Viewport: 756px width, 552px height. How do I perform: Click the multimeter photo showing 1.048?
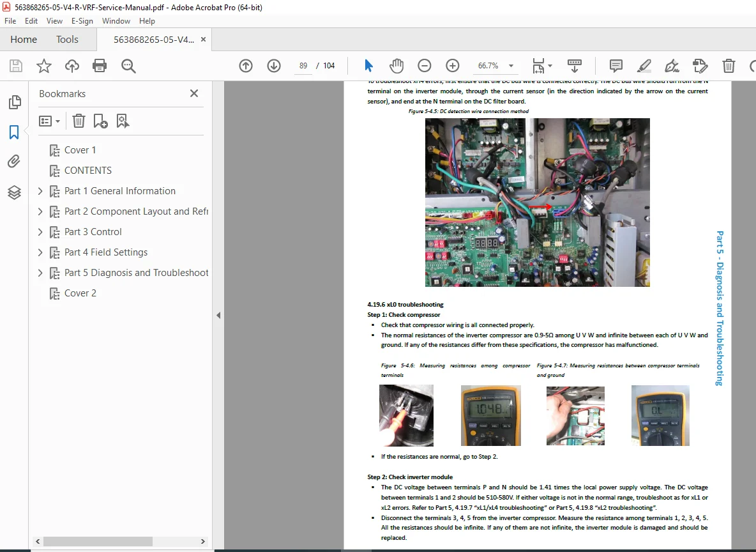491,415
